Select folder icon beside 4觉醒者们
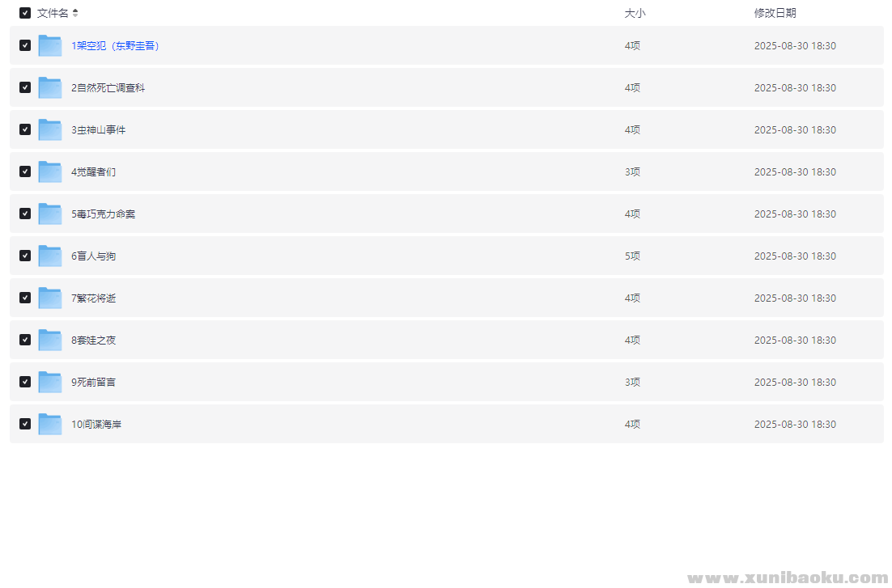 [x=50, y=171]
